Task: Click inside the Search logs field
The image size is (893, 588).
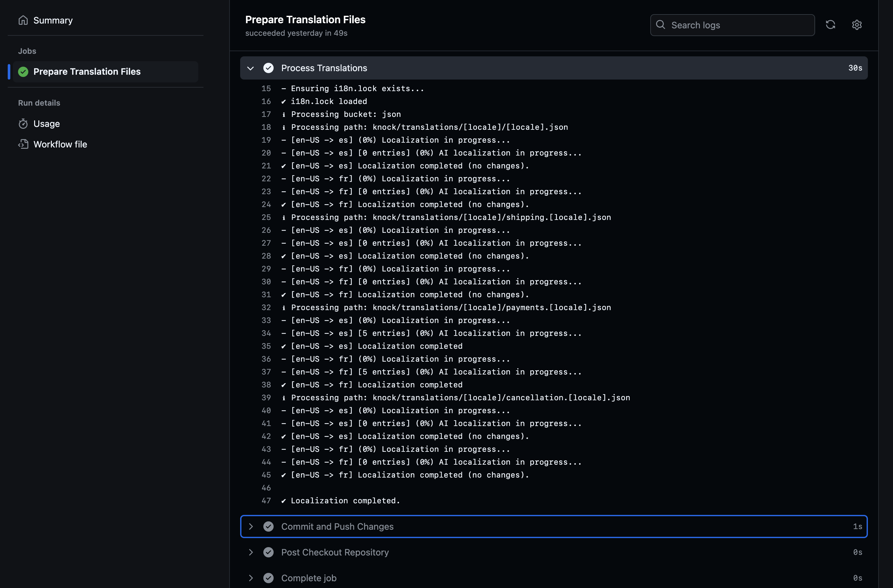Action: (732, 25)
